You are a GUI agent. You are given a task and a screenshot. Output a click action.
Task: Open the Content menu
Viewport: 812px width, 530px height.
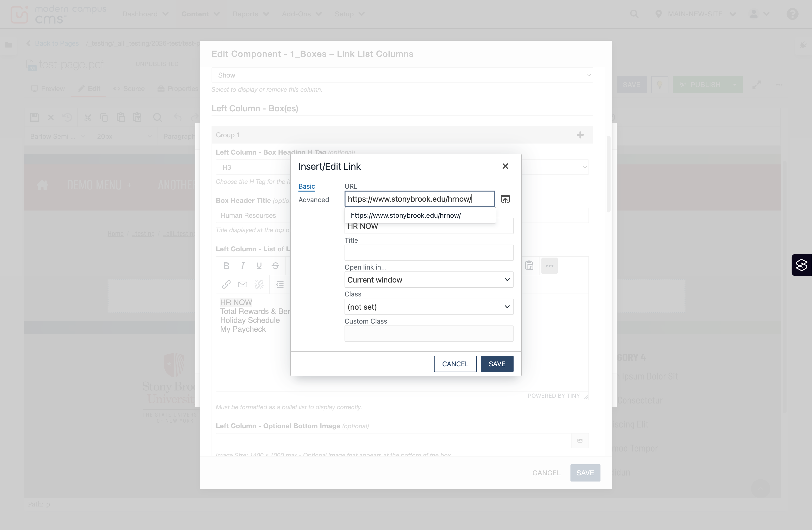(x=200, y=14)
